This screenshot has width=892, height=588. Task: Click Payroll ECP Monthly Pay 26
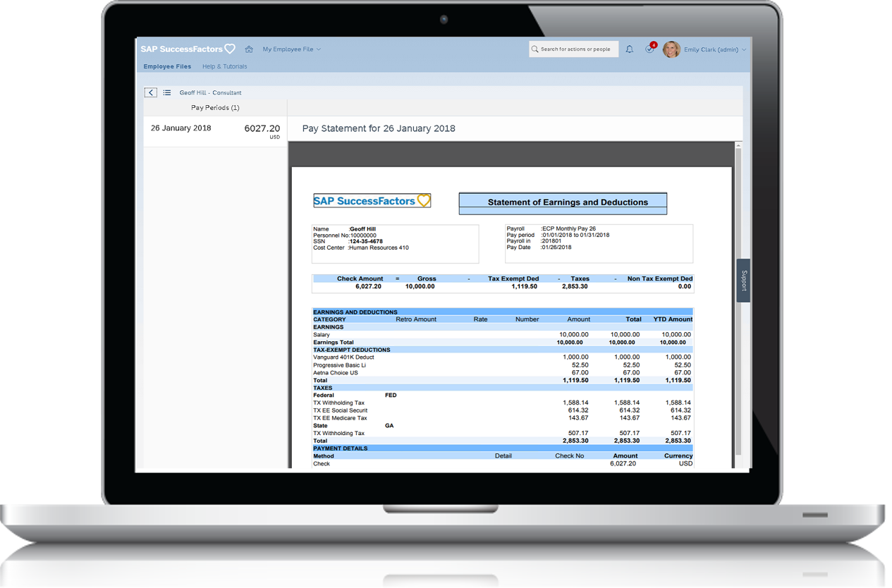(x=551, y=228)
